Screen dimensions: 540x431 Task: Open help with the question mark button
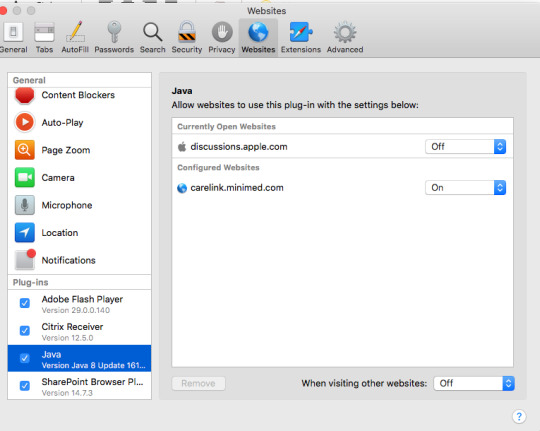(x=519, y=416)
